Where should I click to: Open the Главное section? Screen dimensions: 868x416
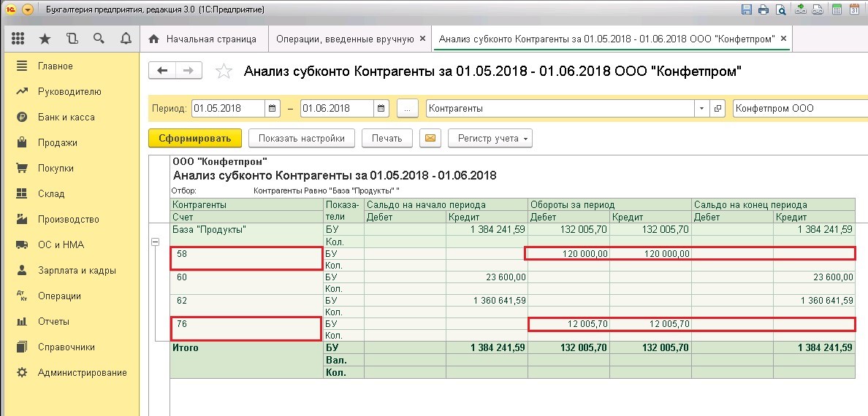click(x=56, y=66)
